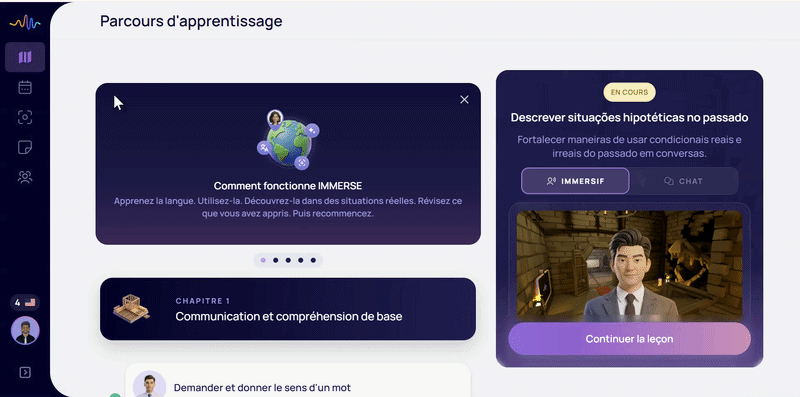The image size is (800, 397).
Task: Click the US flag language level badge
Action: pos(25,303)
